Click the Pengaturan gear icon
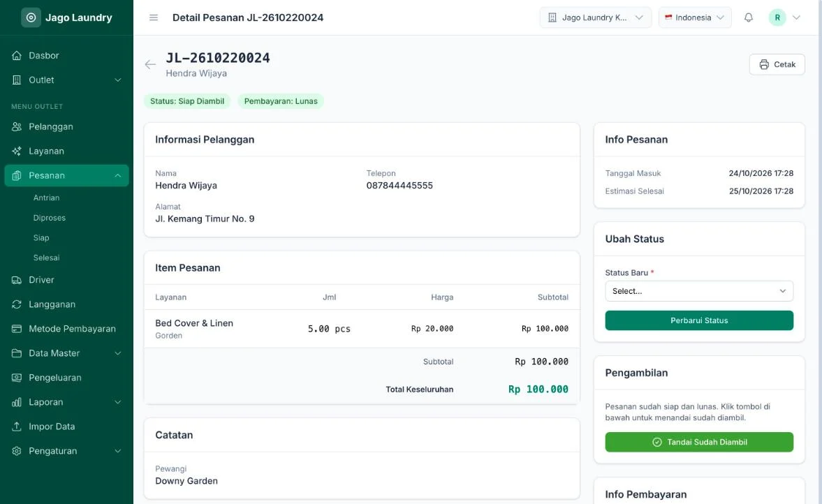The width and height of the screenshot is (822, 504). click(x=17, y=451)
